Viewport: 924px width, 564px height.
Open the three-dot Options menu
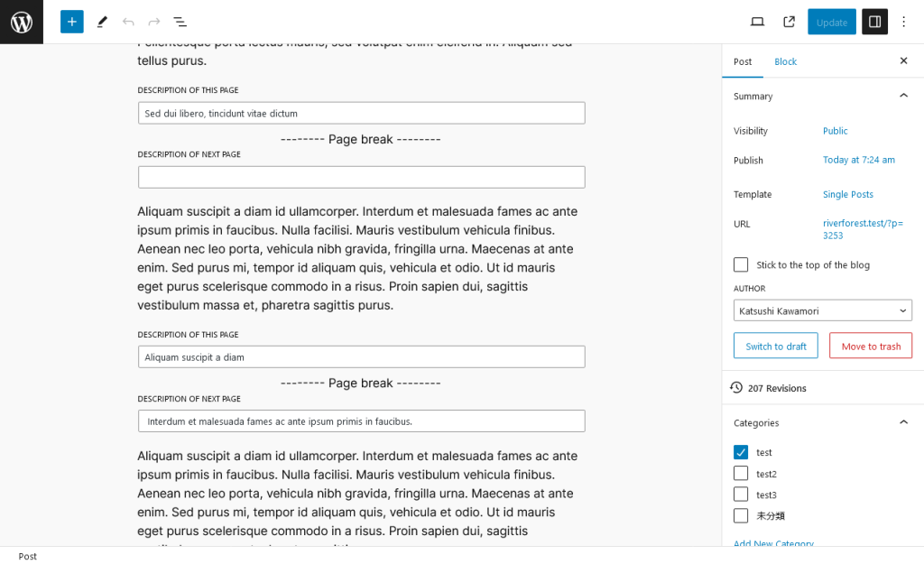point(904,22)
